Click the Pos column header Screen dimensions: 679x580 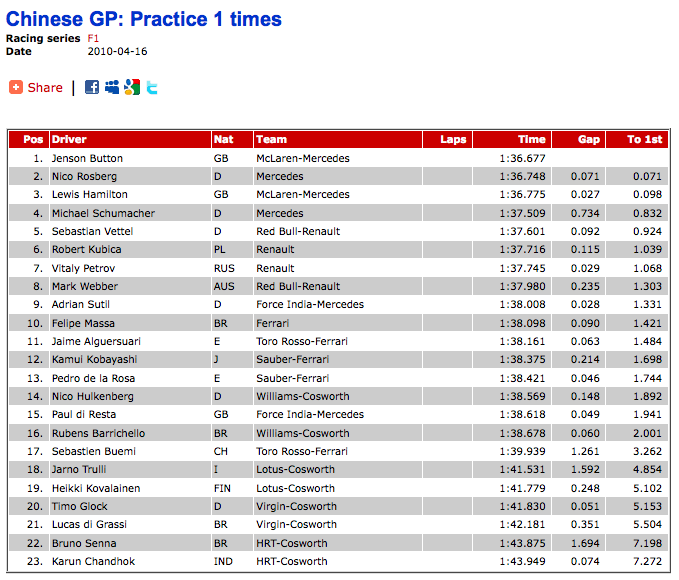tap(33, 140)
